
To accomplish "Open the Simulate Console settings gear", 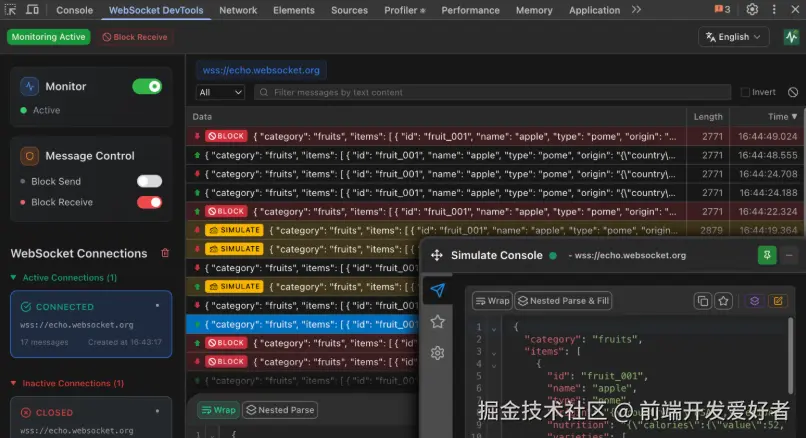I will point(437,353).
